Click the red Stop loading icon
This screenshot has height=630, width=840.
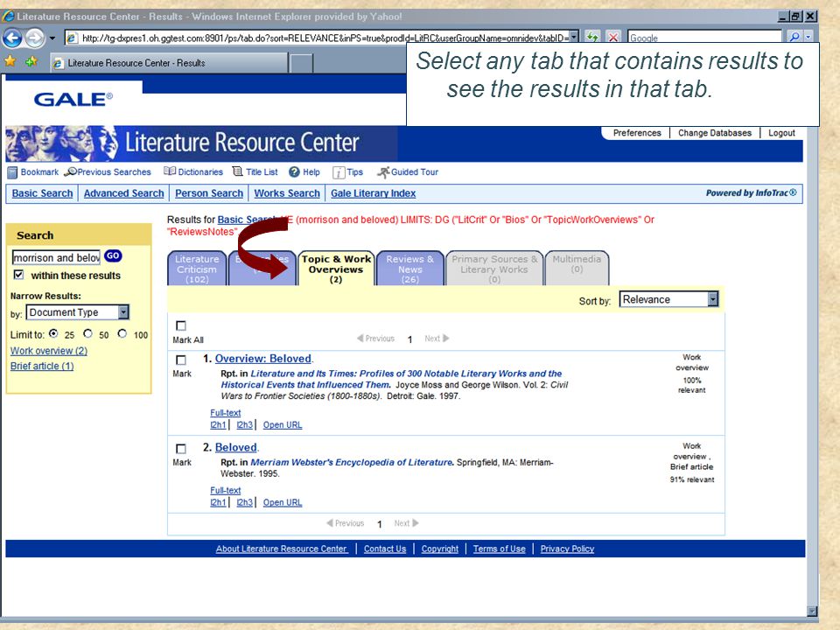[612, 38]
